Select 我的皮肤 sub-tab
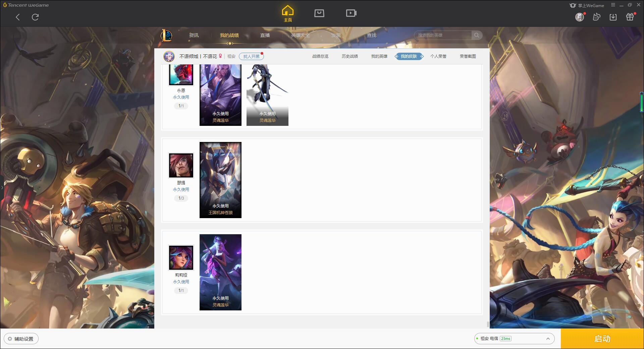Screen dimensions: 644x349 [x=409, y=56]
